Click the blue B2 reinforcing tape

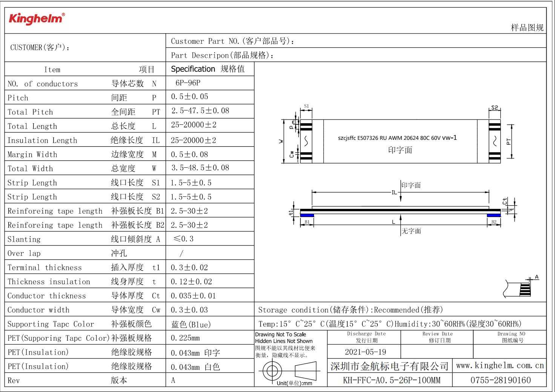(494, 215)
